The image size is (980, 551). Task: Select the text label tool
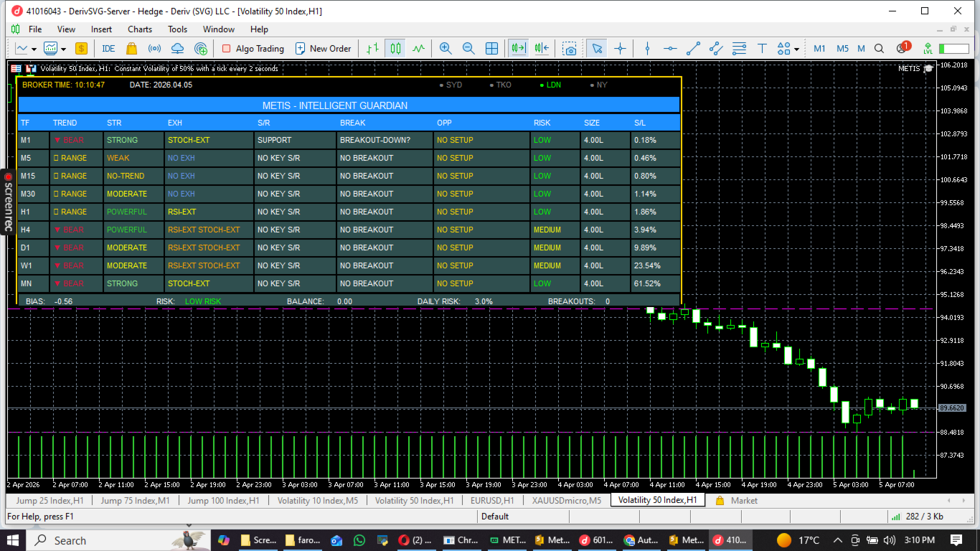[x=762, y=49]
